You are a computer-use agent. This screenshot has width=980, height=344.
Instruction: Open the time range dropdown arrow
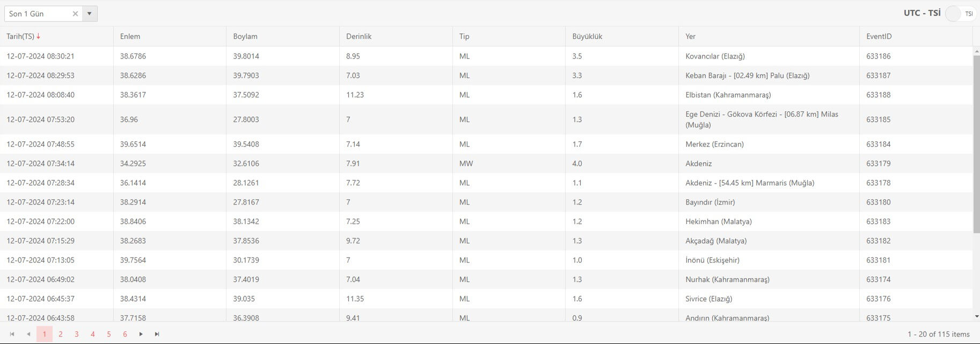[x=90, y=14]
